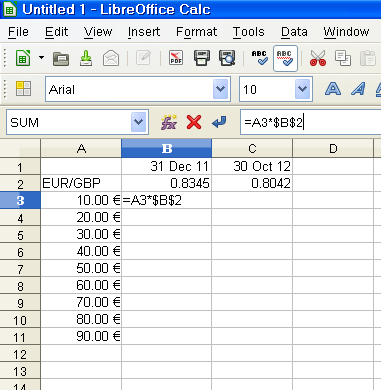The image size is (381, 390).
Task: Click the Paste clipboard icon
Action: [368, 58]
